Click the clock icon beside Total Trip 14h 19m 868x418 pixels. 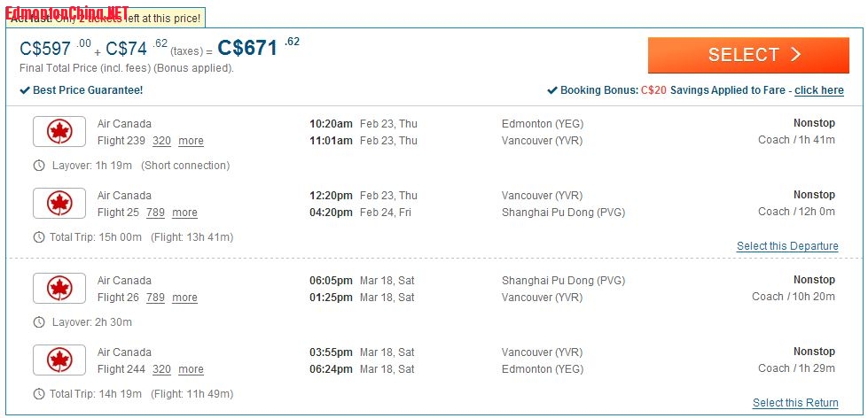[38, 394]
